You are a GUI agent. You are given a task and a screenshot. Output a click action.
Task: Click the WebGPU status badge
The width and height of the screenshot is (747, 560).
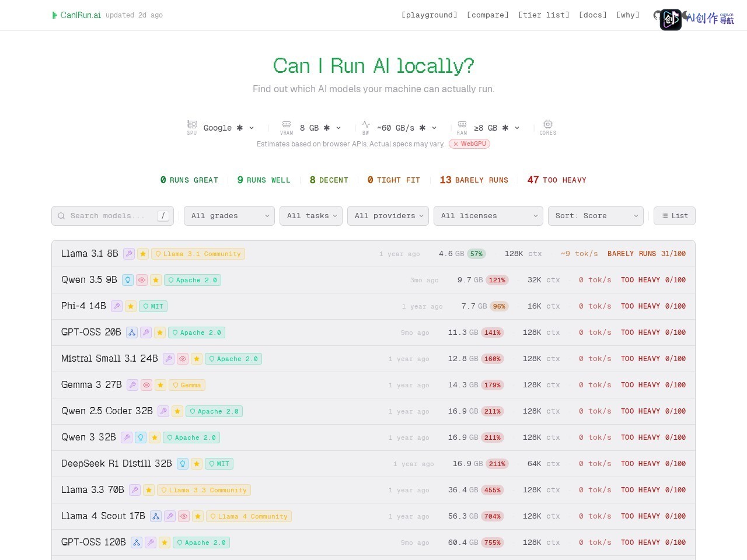click(x=470, y=144)
